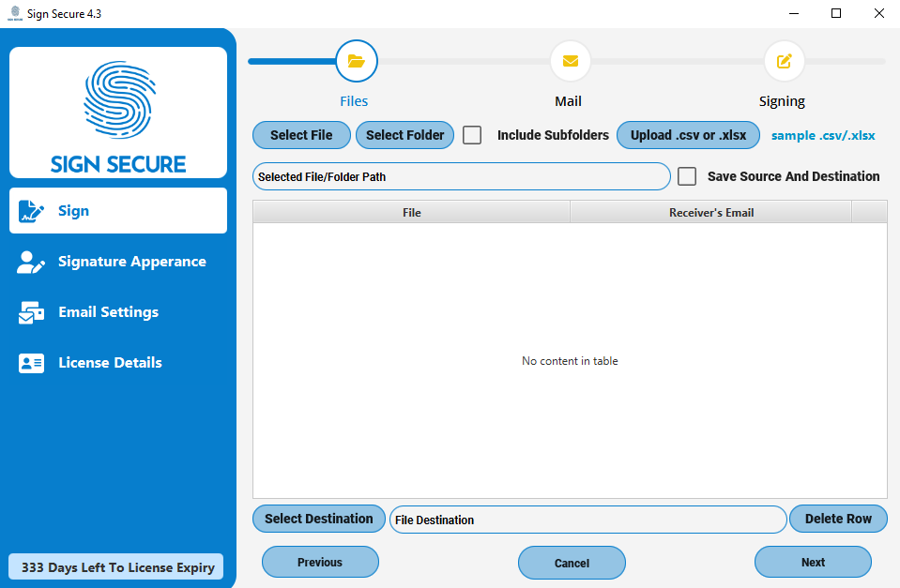Click the Select Destination button
The image size is (900, 588).
[318, 519]
